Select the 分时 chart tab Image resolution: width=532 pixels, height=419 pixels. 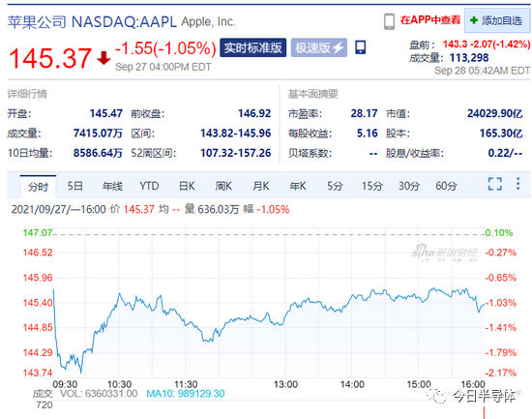pos(38,186)
